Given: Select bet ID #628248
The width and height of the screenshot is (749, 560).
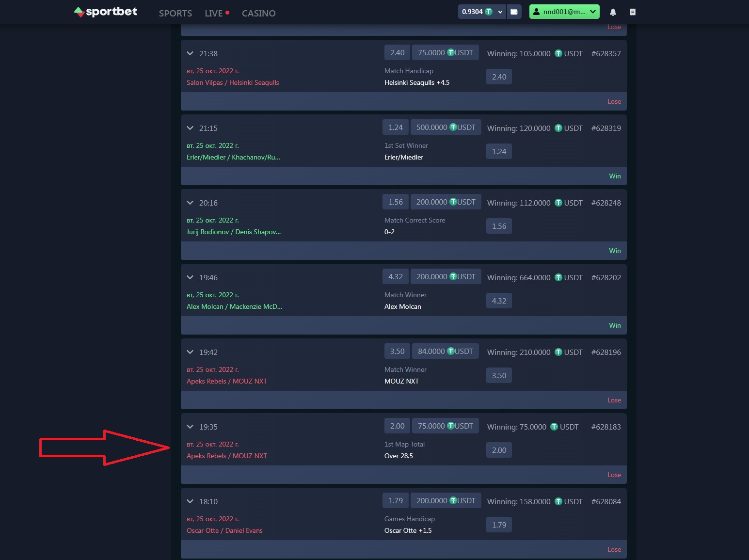Looking at the screenshot, I should point(606,203).
